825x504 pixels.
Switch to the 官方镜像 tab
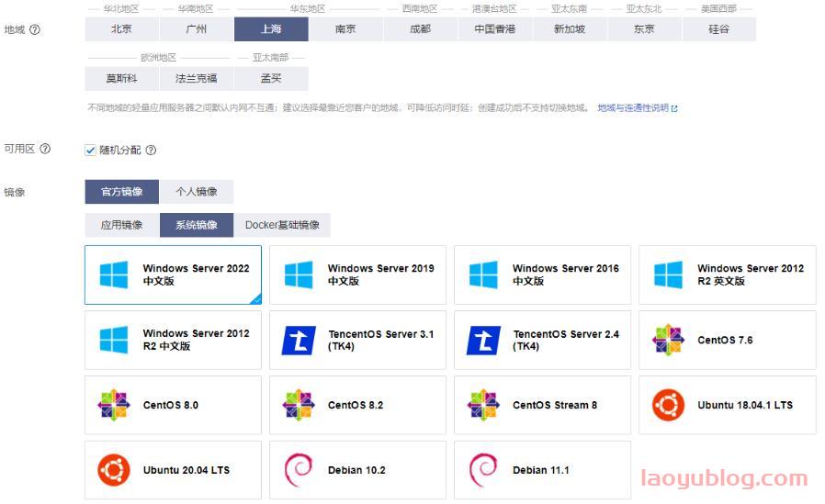121,192
